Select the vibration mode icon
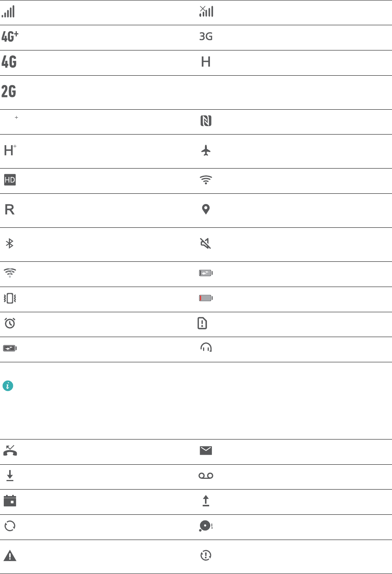Screen dimensions: 392x574 [x=10, y=298]
